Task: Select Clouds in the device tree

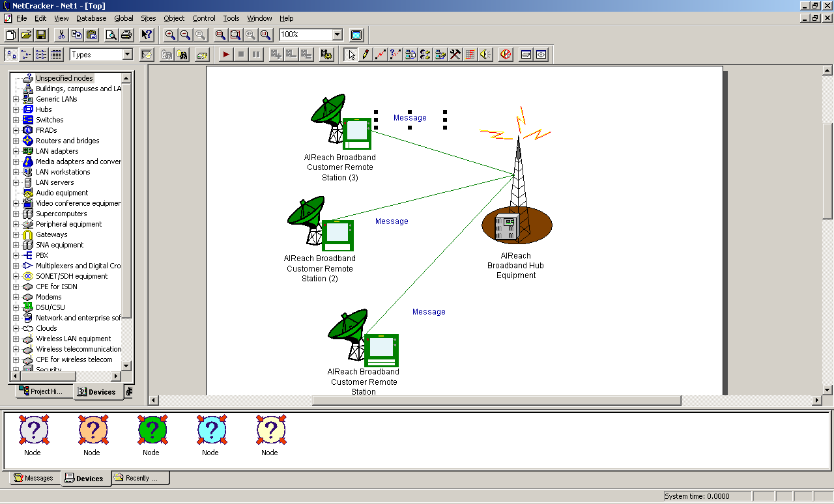Action: (x=46, y=328)
